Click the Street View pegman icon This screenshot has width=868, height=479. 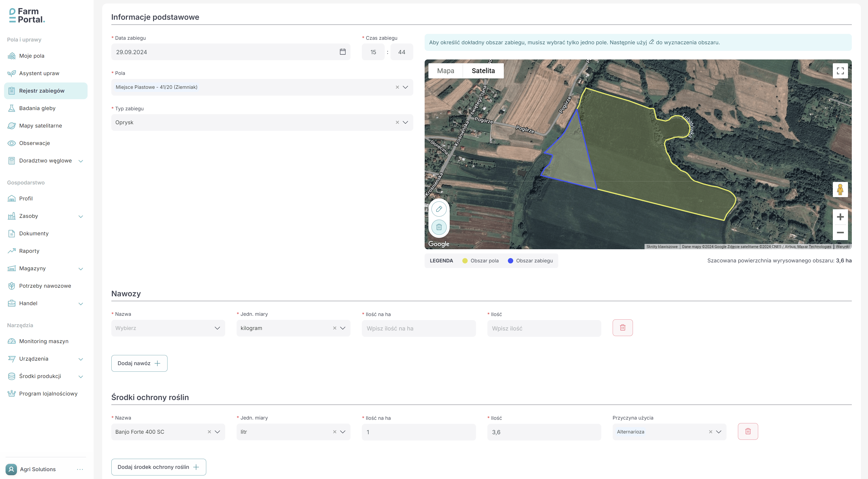pyautogui.click(x=840, y=189)
